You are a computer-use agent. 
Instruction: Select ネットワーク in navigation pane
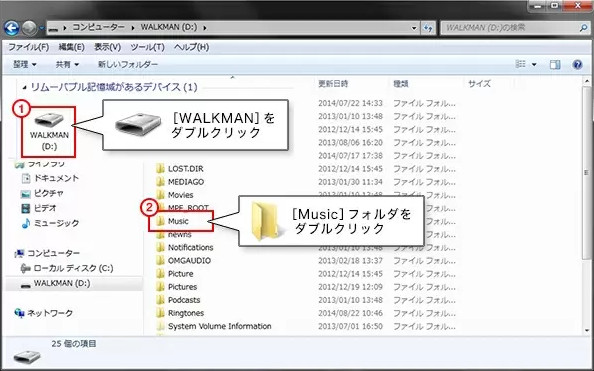point(50,313)
